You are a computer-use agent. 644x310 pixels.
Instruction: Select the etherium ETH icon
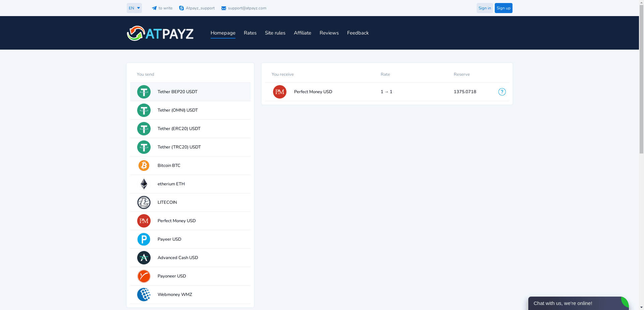click(x=144, y=184)
